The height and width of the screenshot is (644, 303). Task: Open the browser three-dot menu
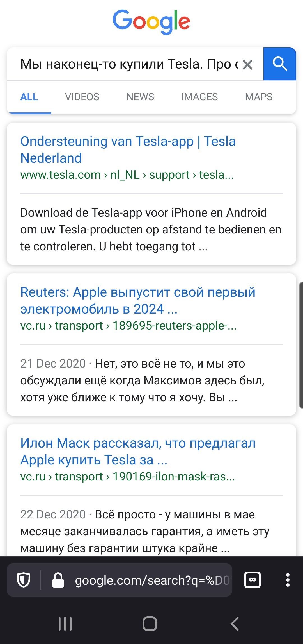(x=288, y=580)
